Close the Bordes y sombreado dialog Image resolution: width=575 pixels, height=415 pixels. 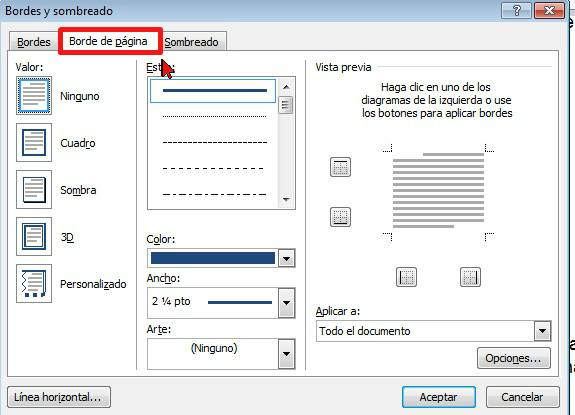tap(549, 11)
